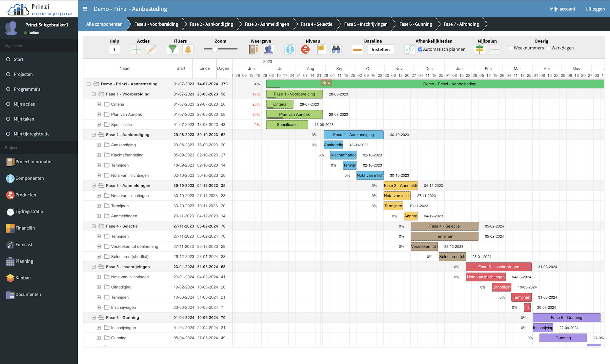Expand the Plan van Aanpak row
Screen dimensions: 610x364
click(99, 114)
